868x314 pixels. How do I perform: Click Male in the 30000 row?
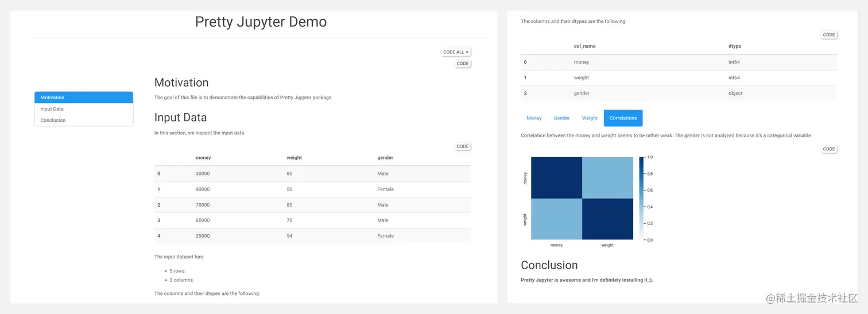[x=383, y=174]
